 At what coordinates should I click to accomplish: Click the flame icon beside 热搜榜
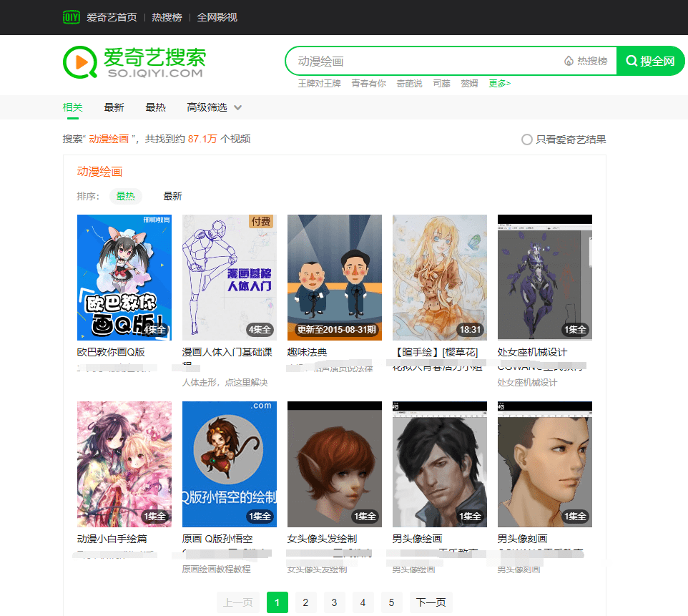pyautogui.click(x=569, y=62)
